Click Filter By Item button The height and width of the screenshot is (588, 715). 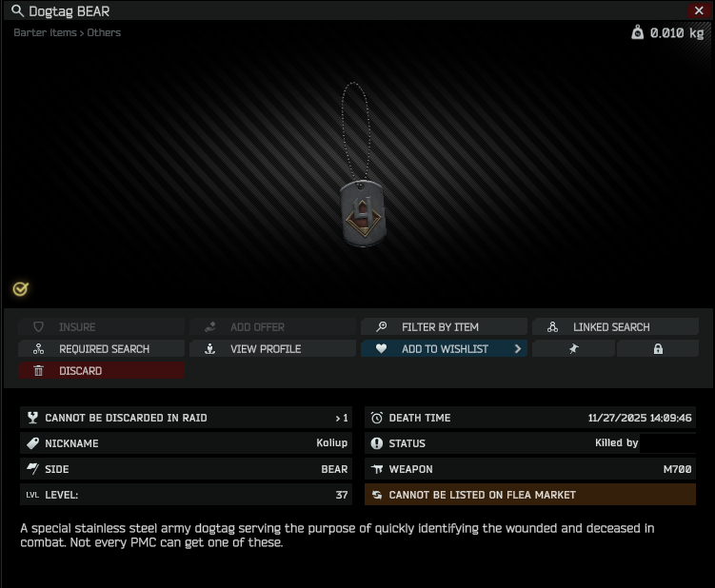[x=445, y=326]
